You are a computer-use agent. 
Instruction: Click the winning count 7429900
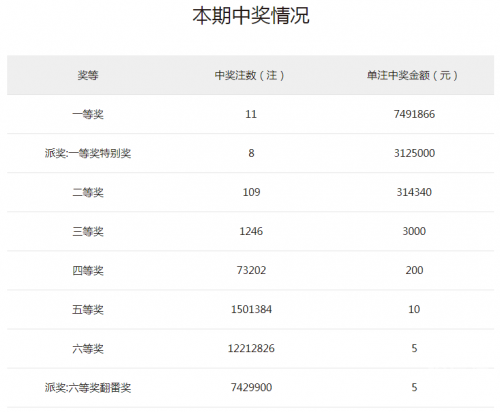(251, 388)
